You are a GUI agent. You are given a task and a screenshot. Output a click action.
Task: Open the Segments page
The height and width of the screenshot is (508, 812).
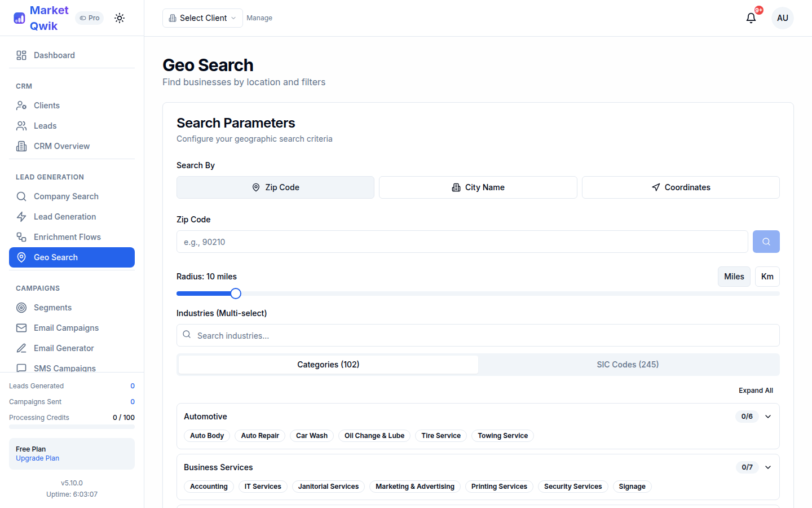pos(52,307)
